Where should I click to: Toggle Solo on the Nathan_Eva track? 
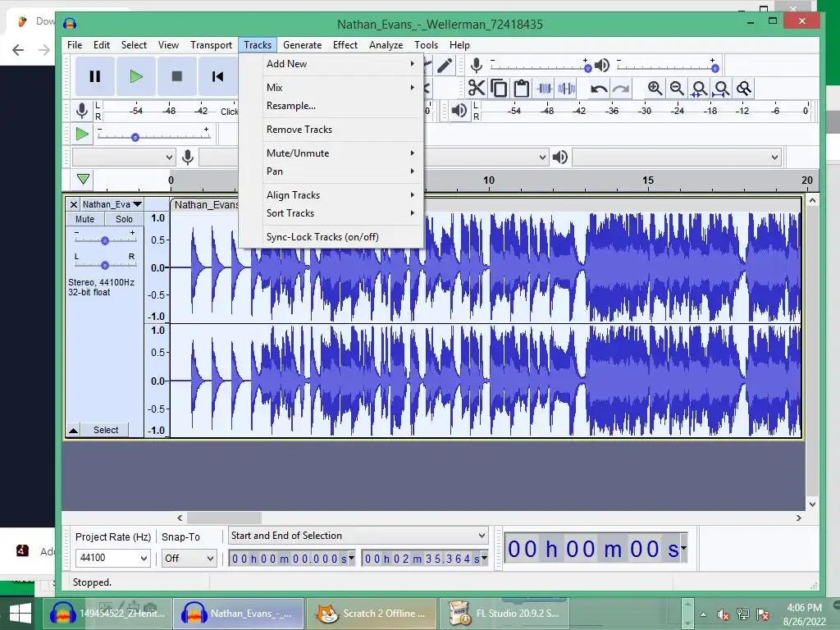[x=124, y=219]
